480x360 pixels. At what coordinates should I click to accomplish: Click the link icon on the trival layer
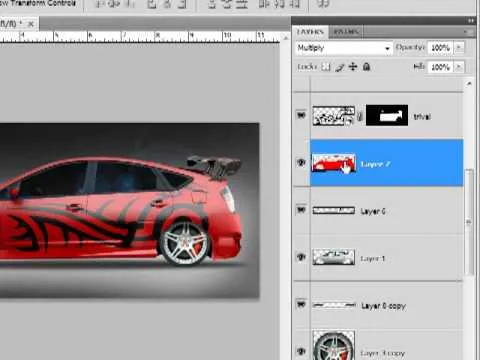[360, 116]
